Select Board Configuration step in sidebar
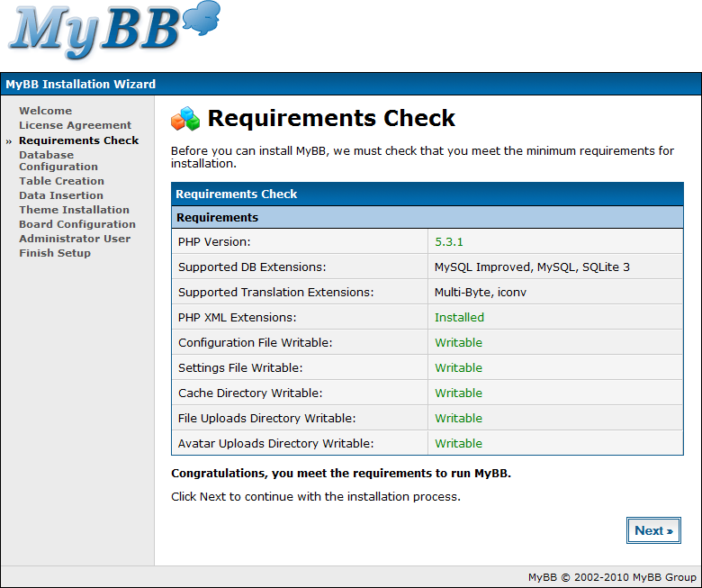The height and width of the screenshot is (588, 702). coord(77,224)
